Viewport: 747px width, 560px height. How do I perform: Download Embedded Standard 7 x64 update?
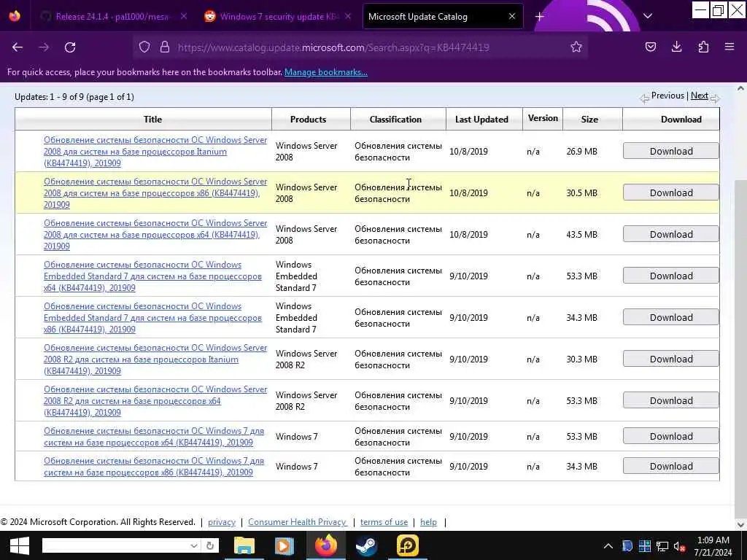pos(671,276)
